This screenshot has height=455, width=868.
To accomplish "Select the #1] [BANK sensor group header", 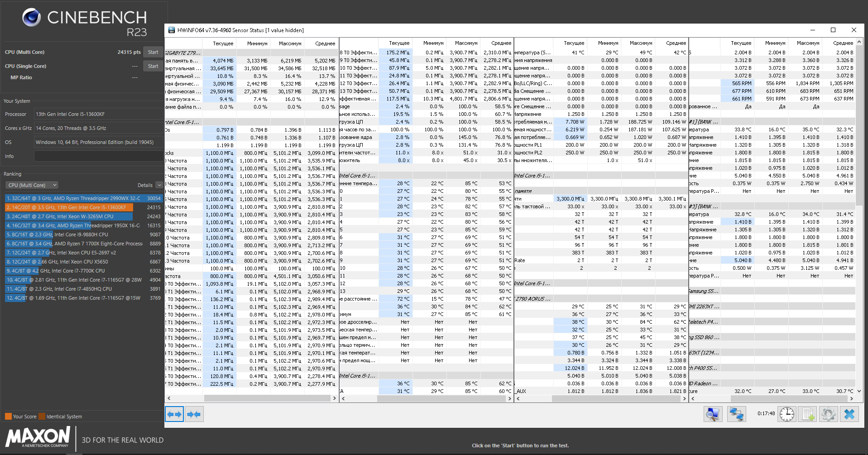I will pos(704,122).
